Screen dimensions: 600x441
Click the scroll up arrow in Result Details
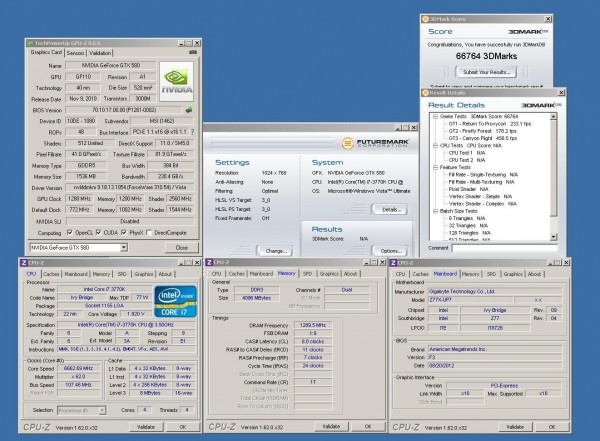click(554, 116)
